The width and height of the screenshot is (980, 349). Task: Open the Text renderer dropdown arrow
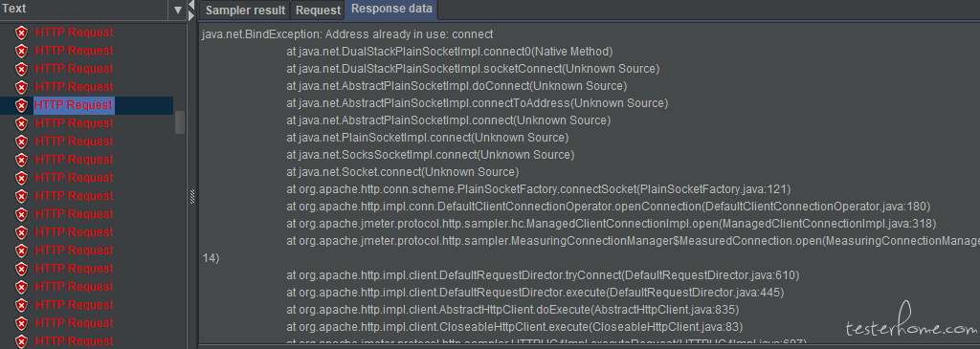tap(177, 10)
